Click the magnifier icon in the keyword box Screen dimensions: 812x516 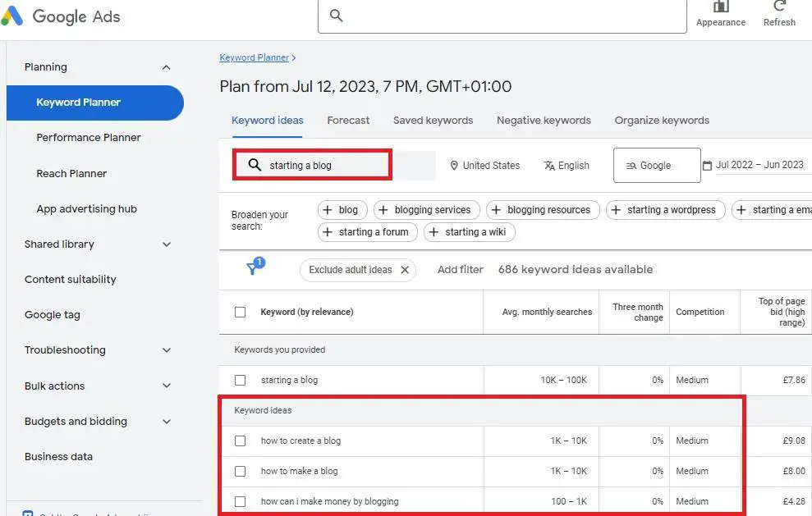255,165
